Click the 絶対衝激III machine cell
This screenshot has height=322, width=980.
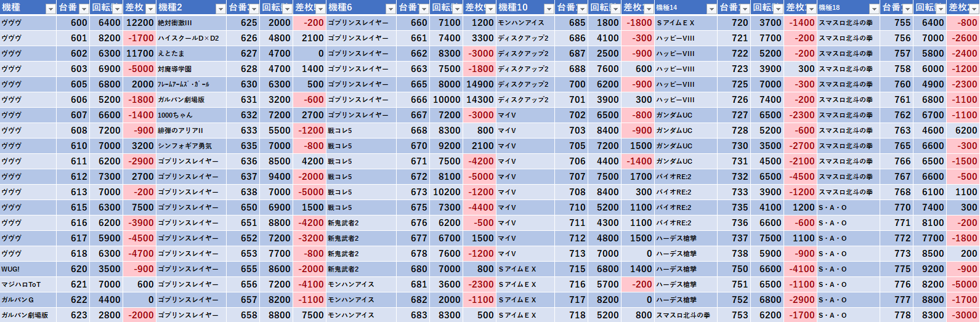(x=192, y=23)
